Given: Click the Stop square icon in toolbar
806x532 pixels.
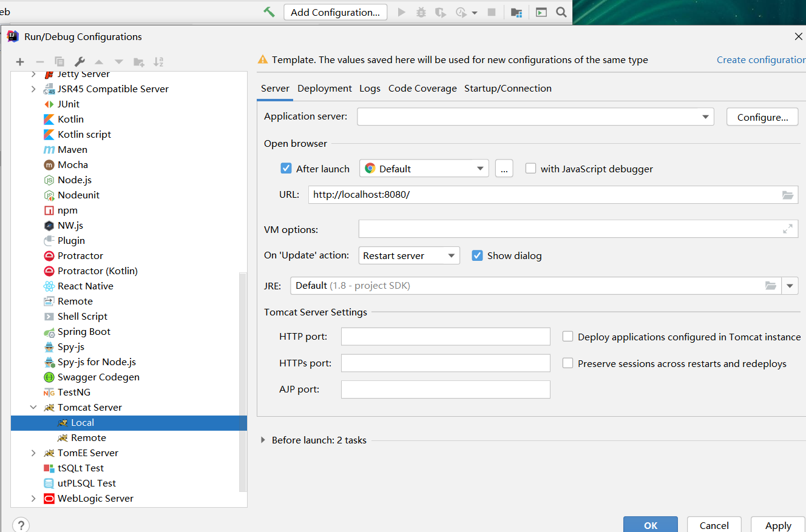Looking at the screenshot, I should 492,12.
